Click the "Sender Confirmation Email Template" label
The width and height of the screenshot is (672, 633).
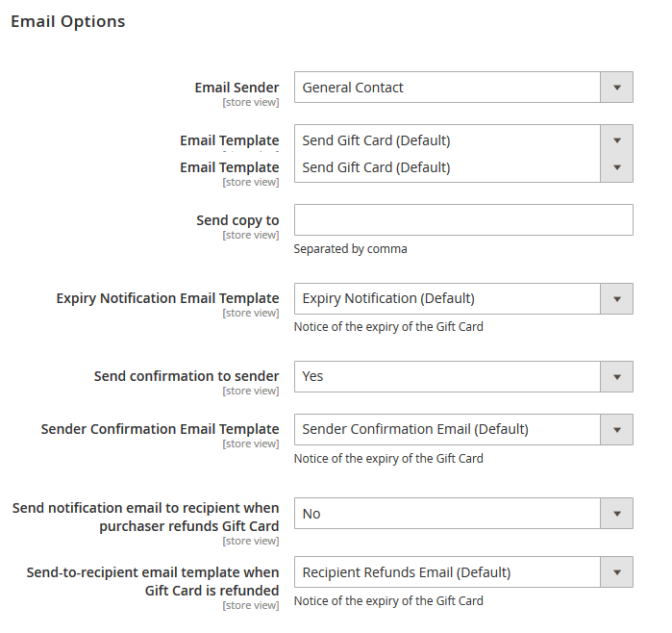(160, 429)
